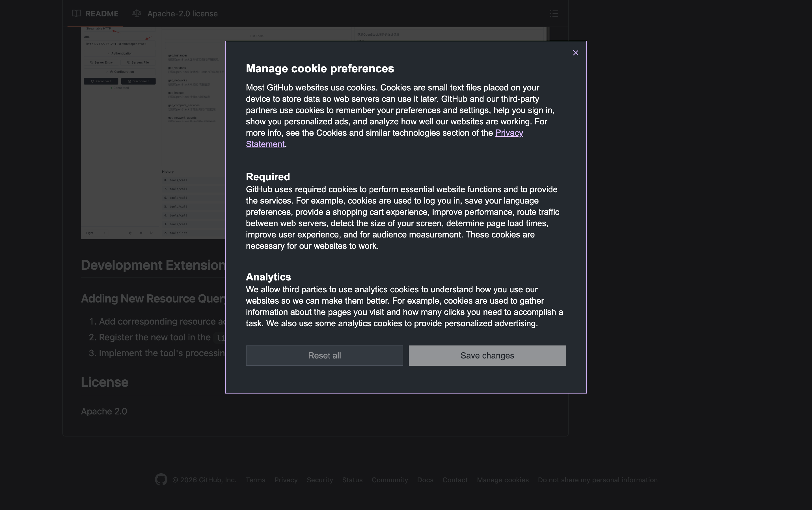Open the Privacy footer link

pyautogui.click(x=286, y=480)
